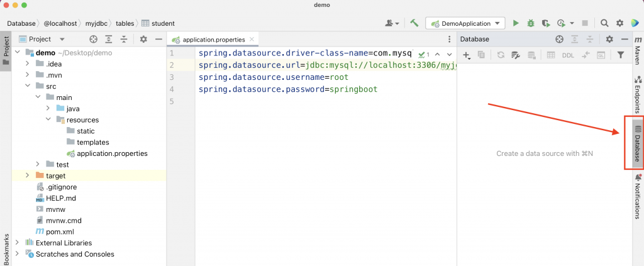Open the Bookmarks side tab
This screenshot has width=644, height=266.
[x=6, y=249]
